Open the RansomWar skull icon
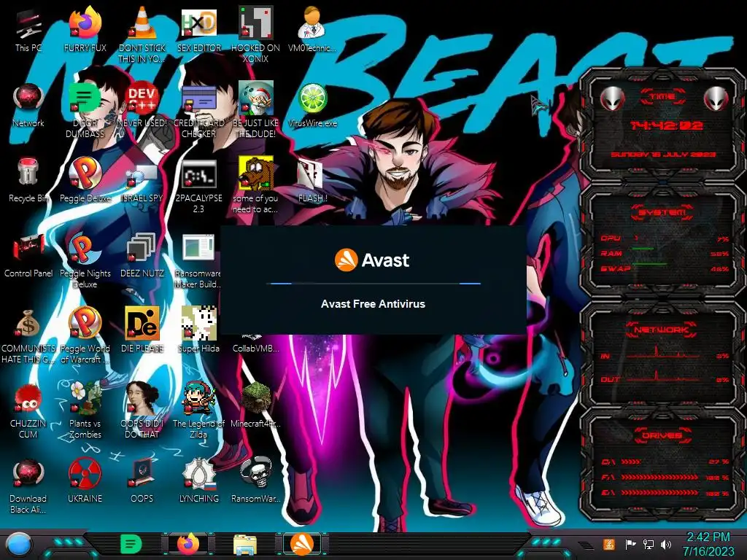747x560 pixels. pos(256,473)
